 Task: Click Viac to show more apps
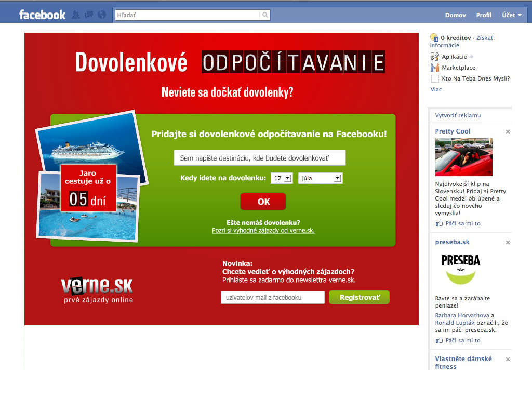coord(436,89)
